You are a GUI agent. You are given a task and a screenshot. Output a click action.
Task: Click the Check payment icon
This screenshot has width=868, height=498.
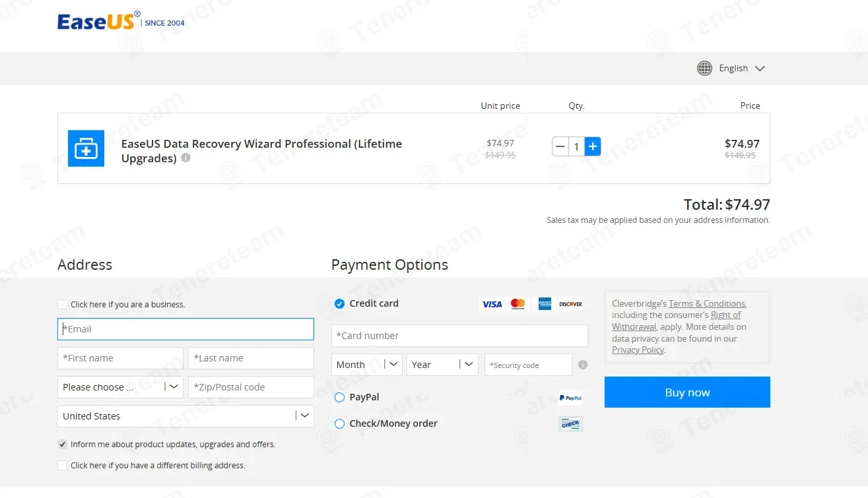tap(570, 424)
